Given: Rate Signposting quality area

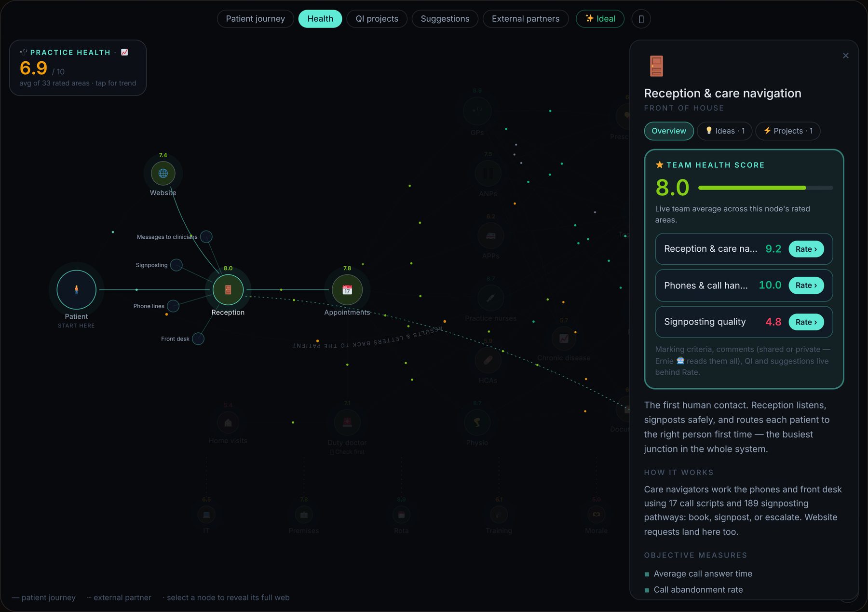Looking at the screenshot, I should [806, 322].
